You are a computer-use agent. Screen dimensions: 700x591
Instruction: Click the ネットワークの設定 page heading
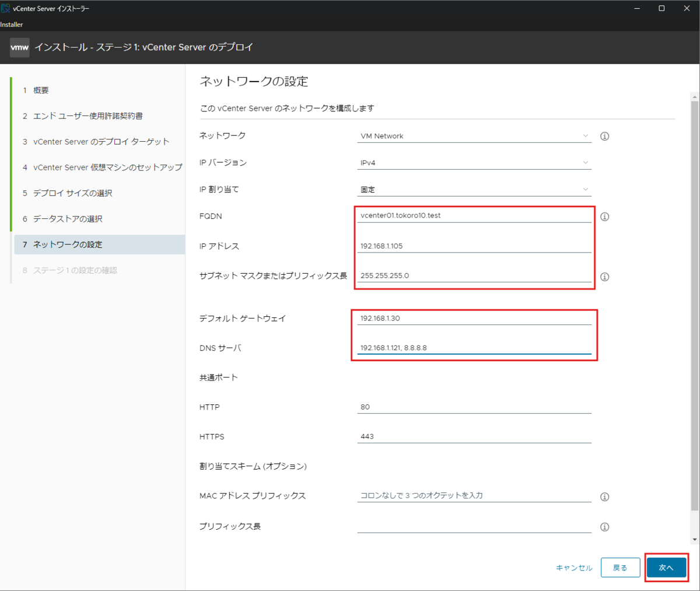[254, 82]
